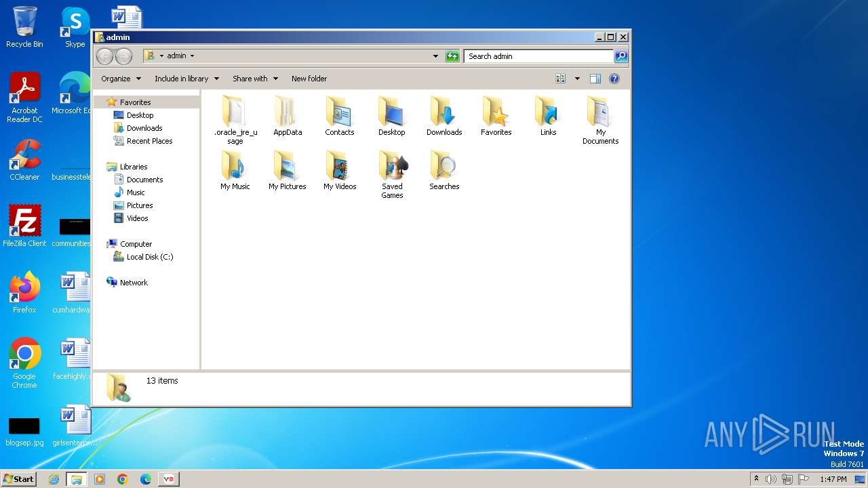Click the arrow after admin in address bar
Image resolution: width=868 pixels, height=488 pixels.
pos(192,56)
